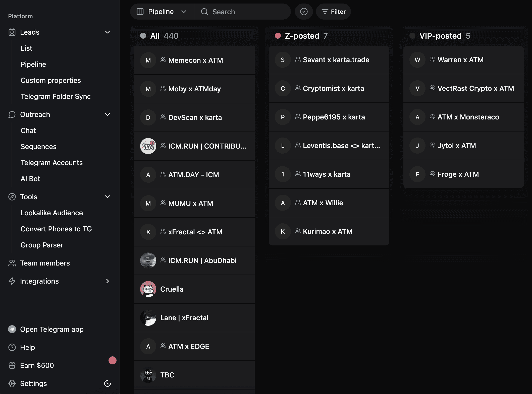532x394 pixels.
Task: Go to Lookalike Audience page
Action: click(51, 213)
